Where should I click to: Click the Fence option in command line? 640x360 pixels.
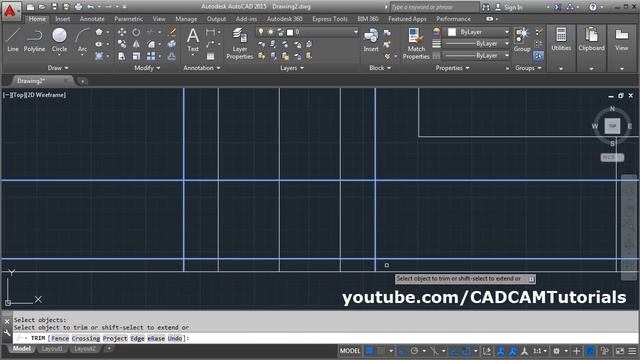(60, 338)
